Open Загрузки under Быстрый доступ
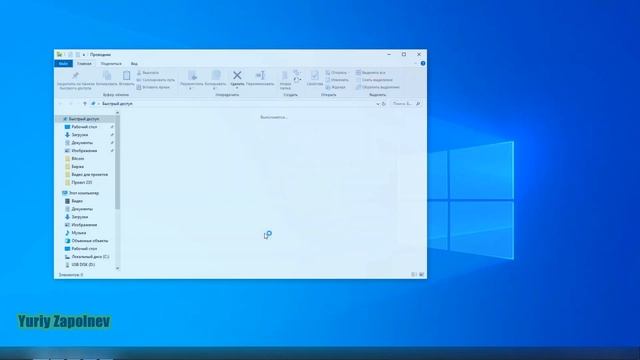The height and width of the screenshot is (360, 640). 80,135
